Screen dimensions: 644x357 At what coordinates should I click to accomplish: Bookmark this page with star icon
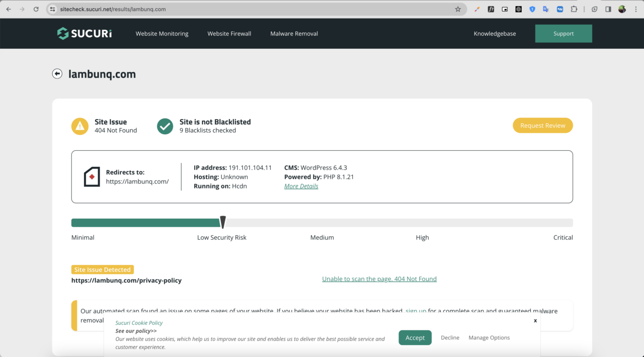click(x=458, y=9)
